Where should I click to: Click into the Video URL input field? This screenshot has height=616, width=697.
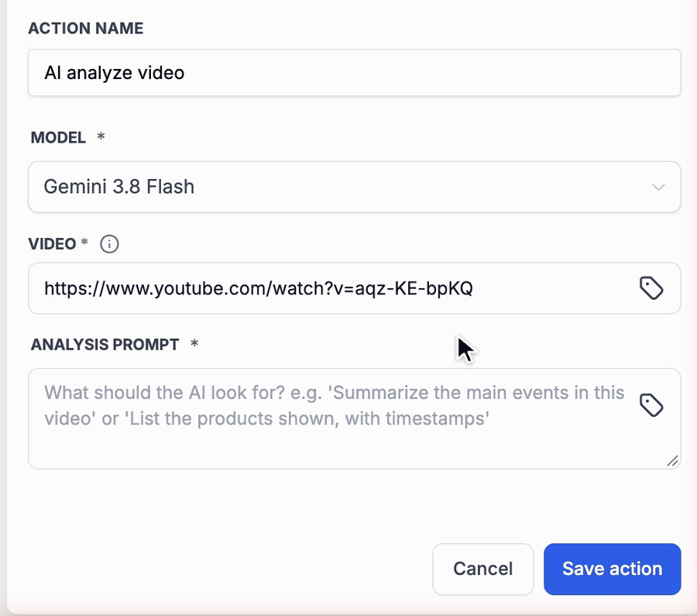354,288
